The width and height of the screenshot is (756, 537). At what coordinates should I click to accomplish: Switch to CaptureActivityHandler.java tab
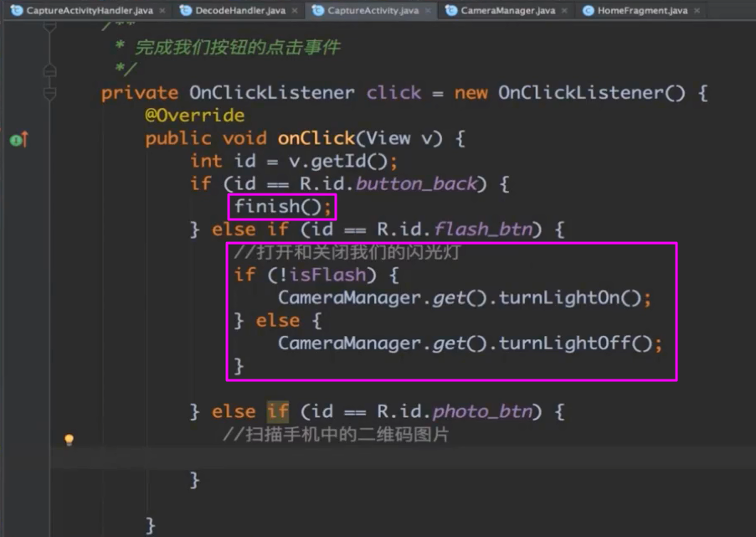(90, 10)
